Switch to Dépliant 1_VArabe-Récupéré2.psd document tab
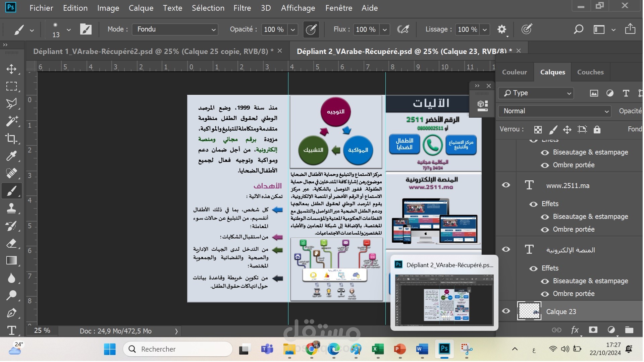Screen dimensions: 644x362 click(153, 51)
